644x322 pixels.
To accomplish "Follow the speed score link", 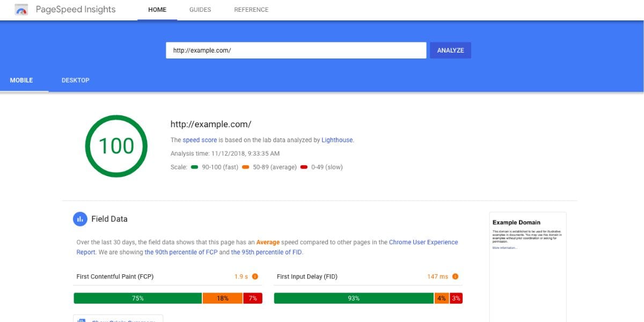I will (200, 140).
